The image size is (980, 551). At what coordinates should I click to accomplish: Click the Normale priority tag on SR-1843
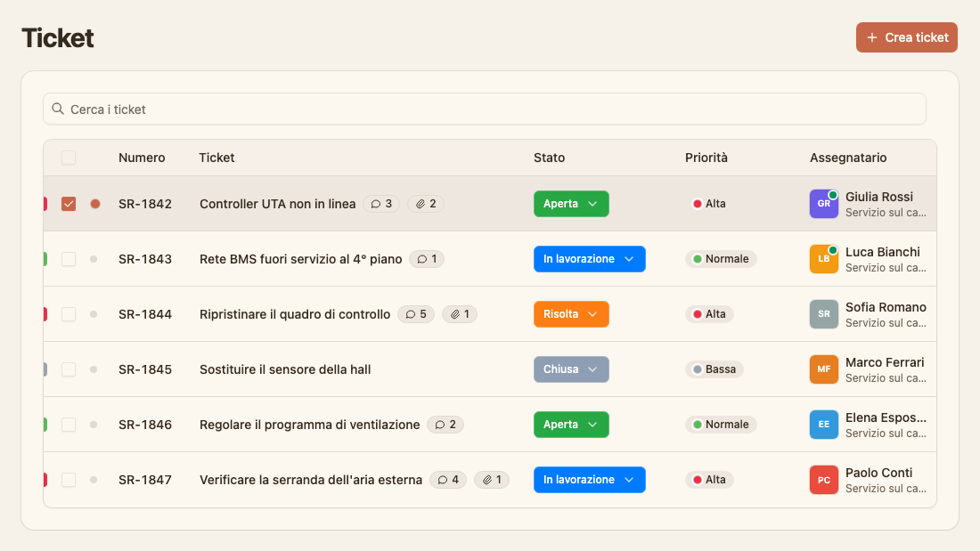pos(721,259)
